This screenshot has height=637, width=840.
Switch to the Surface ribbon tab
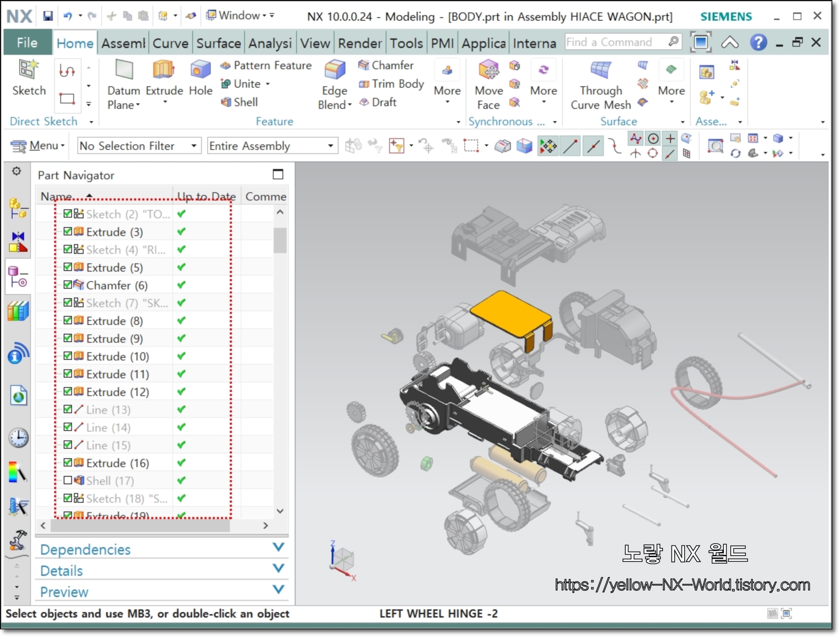click(218, 43)
